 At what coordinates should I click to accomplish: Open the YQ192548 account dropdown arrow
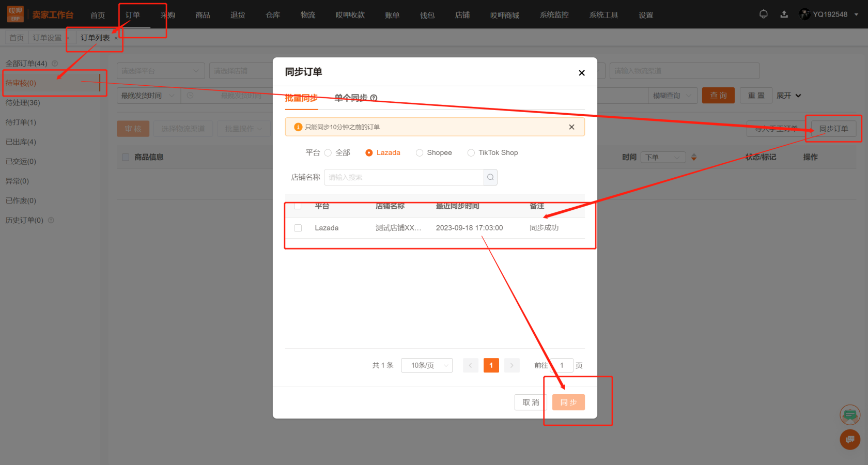coord(856,14)
